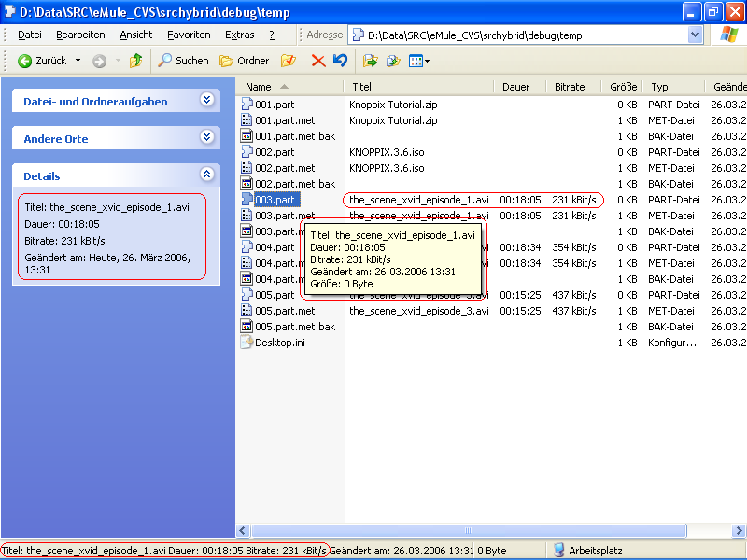The image size is (747, 560).
Task: Expand the address bar dropdown
Action: point(695,35)
